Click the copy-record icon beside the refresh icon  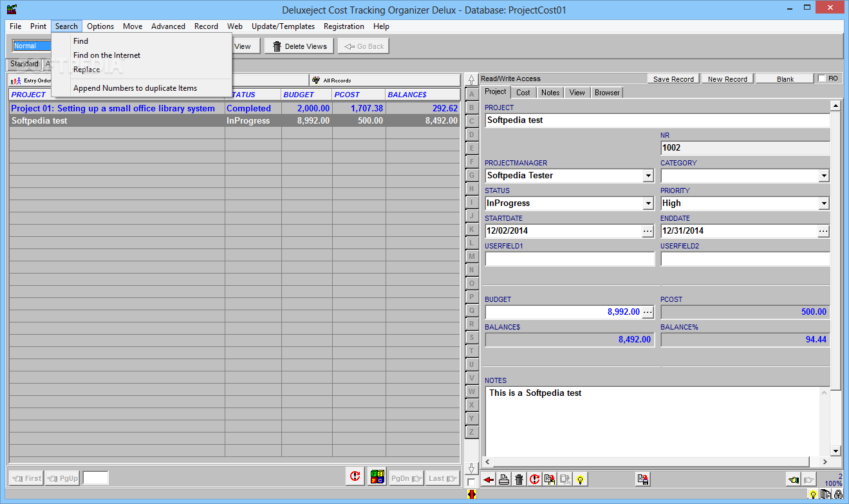tap(550, 480)
